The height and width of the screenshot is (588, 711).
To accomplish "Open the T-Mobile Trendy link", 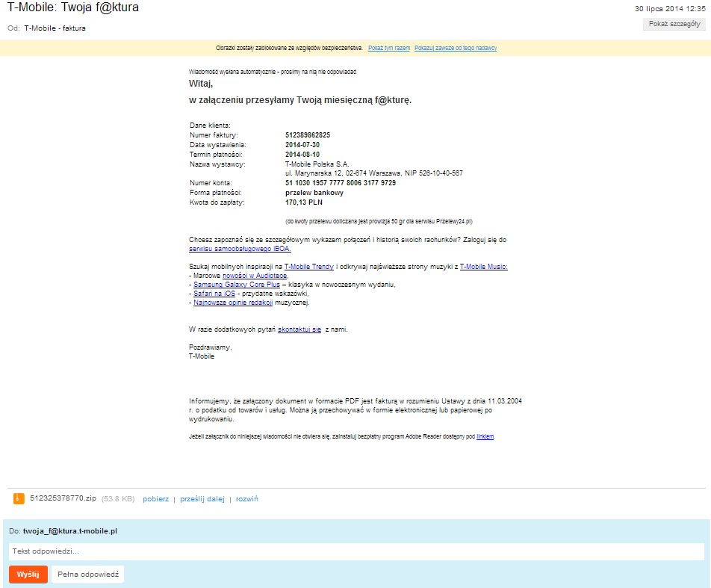I will (x=308, y=267).
